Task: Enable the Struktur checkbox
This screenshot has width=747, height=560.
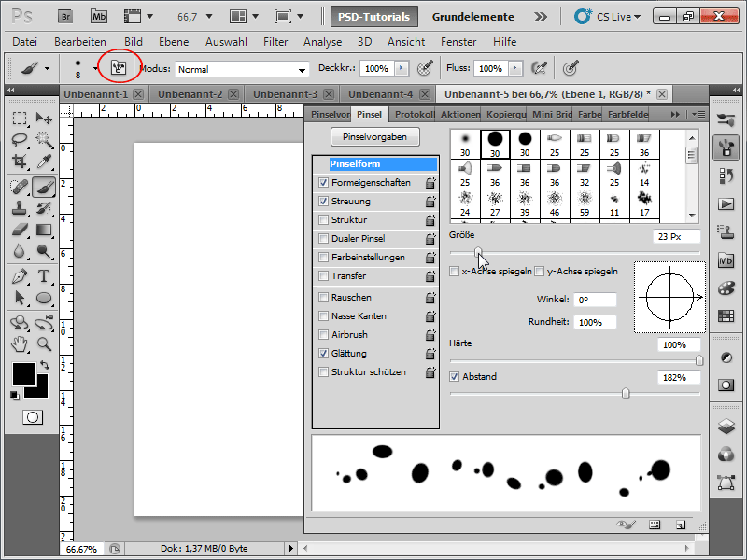Action: pos(323,219)
